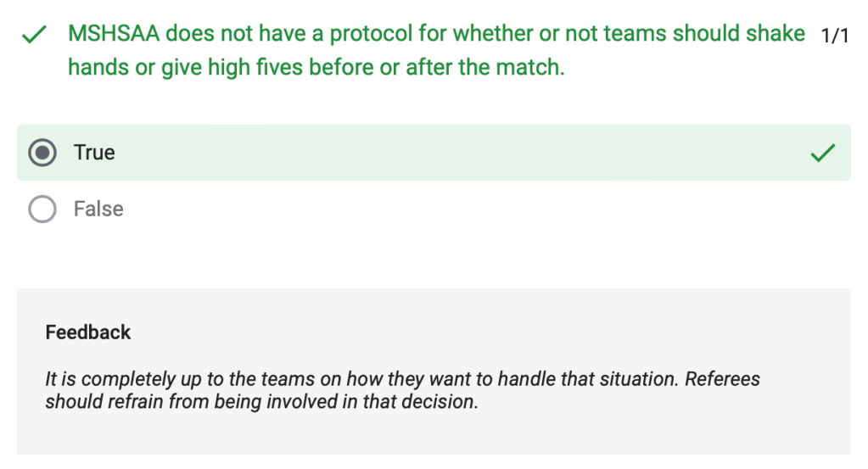The width and height of the screenshot is (868, 469).
Task: Click the "True" answer label
Action: click(x=94, y=153)
